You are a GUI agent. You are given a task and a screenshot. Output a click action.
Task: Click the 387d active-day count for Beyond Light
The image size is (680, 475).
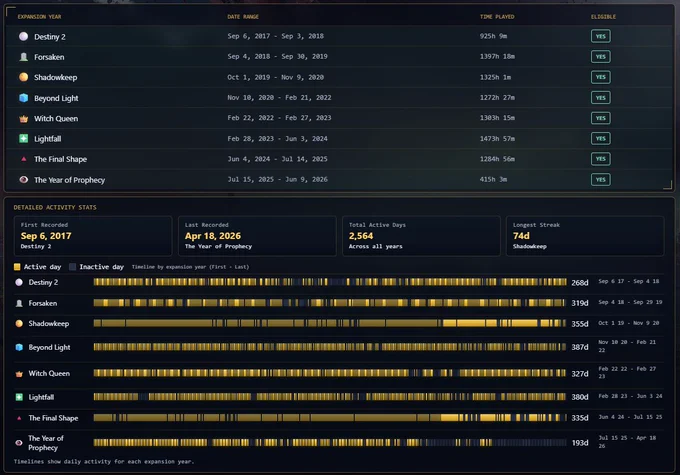point(580,347)
